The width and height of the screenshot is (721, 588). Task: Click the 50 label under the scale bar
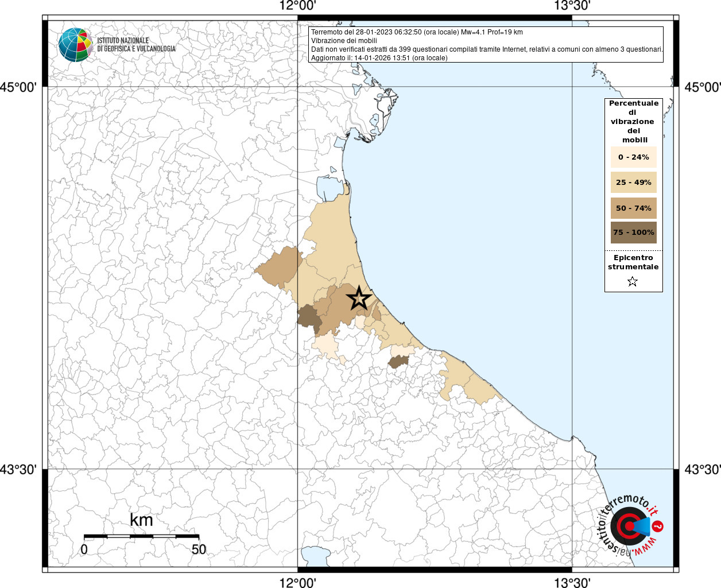coord(199,550)
